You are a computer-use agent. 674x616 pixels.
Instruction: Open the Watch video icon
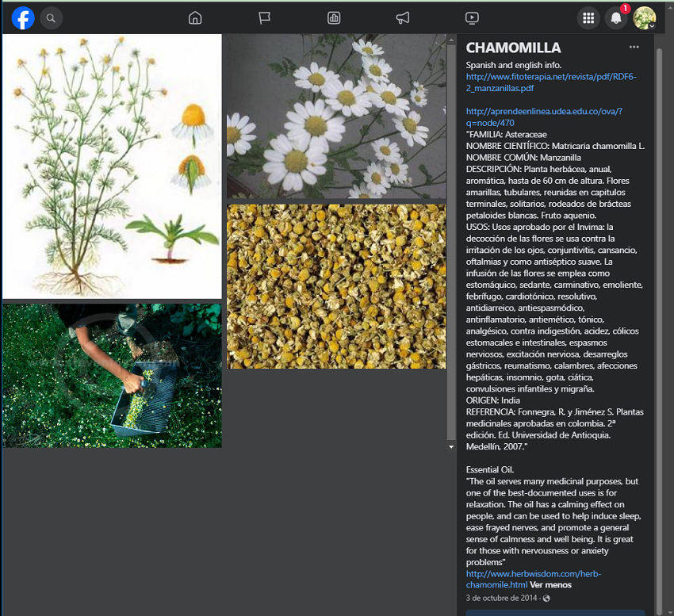472,17
